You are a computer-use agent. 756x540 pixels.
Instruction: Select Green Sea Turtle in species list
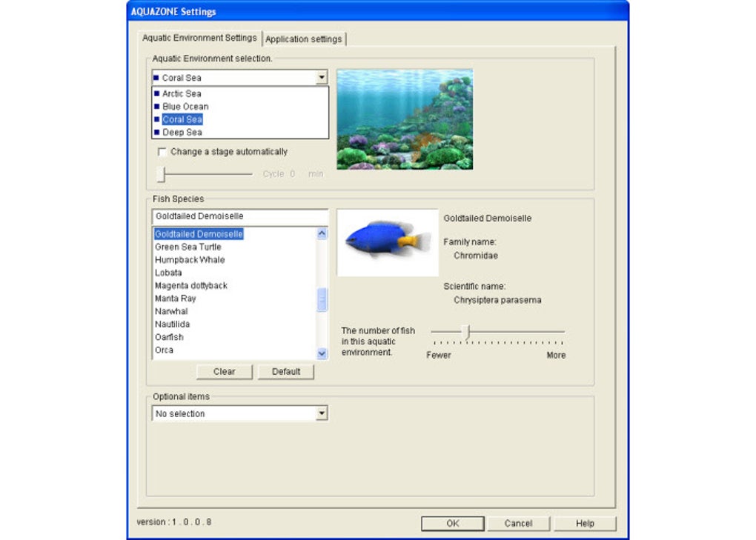click(x=188, y=247)
